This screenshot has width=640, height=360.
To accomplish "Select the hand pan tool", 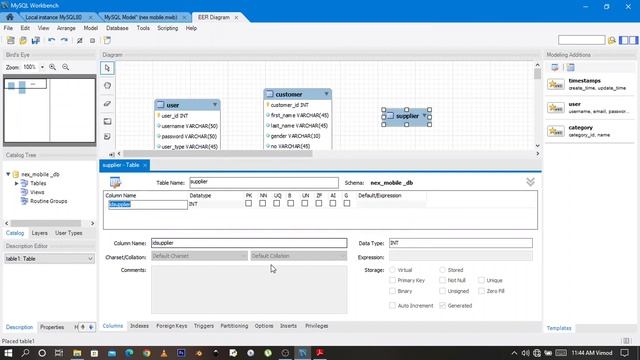I will (x=107, y=86).
